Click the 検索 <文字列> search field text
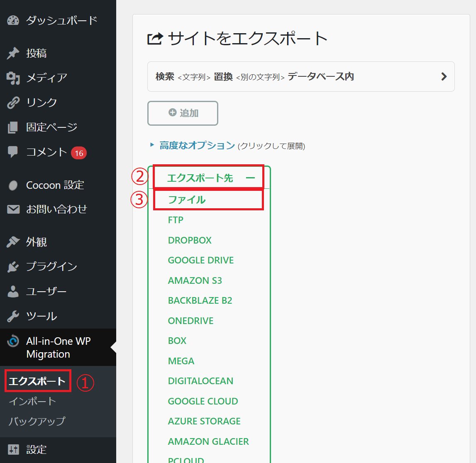 (x=183, y=77)
